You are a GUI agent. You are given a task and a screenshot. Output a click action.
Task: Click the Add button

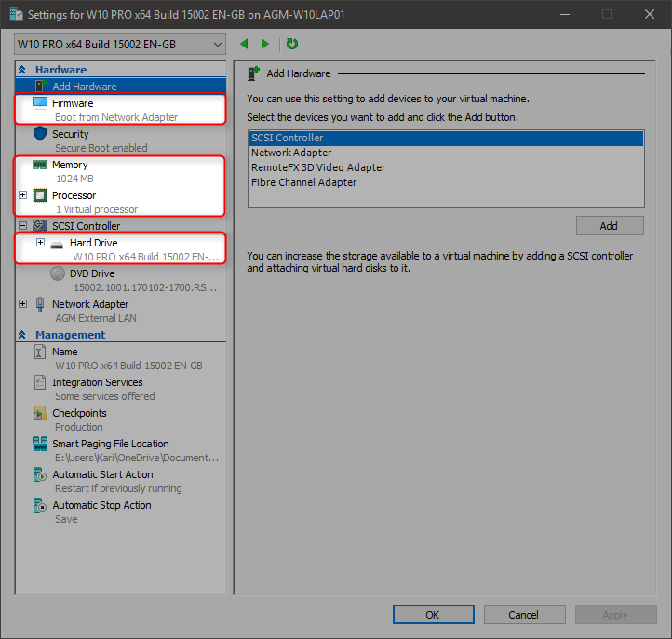click(610, 226)
